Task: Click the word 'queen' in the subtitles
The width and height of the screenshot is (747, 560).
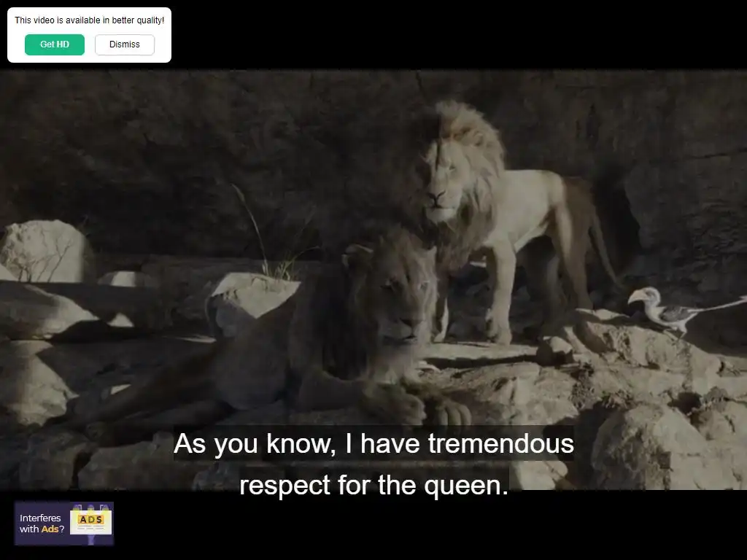Action: (462, 486)
